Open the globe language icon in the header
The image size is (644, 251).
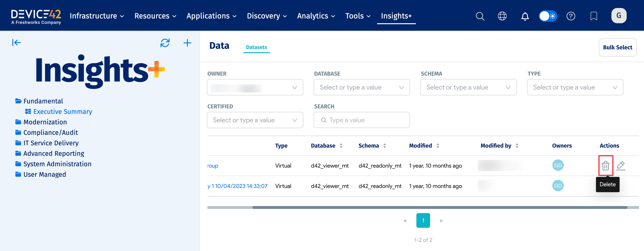(502, 16)
